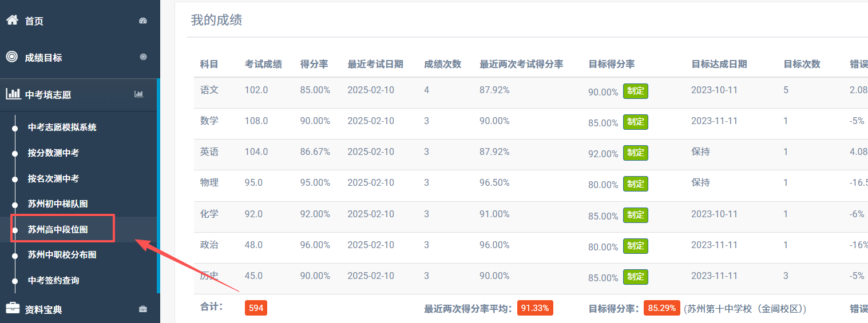This screenshot has height=323, width=868.
Task: Open 中考志愿模拟系统 submenu item
Action: point(62,127)
